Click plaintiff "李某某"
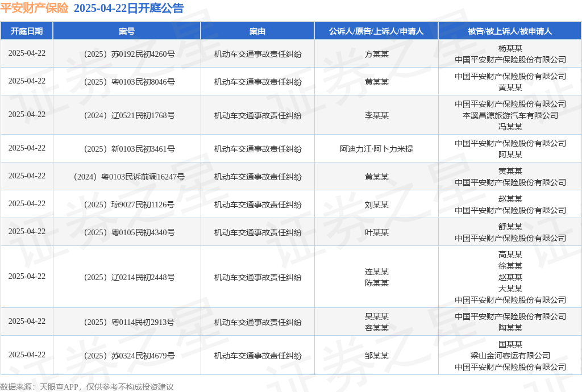The image size is (582, 392). point(377,115)
